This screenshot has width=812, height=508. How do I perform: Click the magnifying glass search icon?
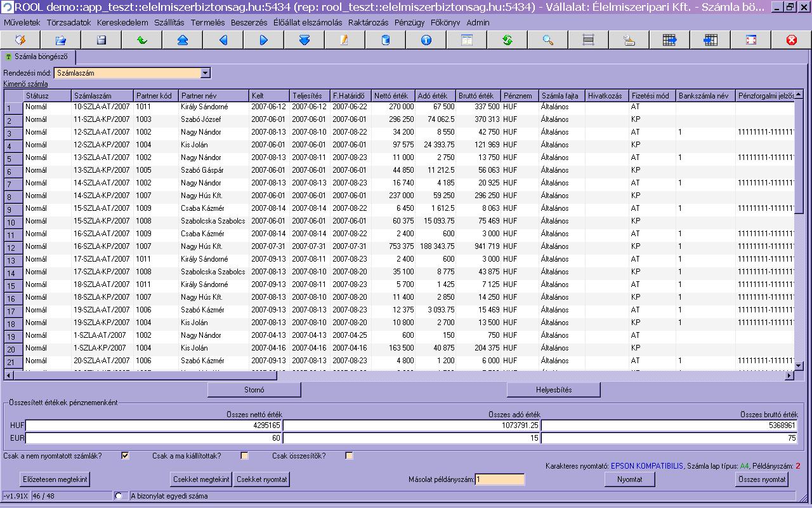pyautogui.click(x=547, y=40)
